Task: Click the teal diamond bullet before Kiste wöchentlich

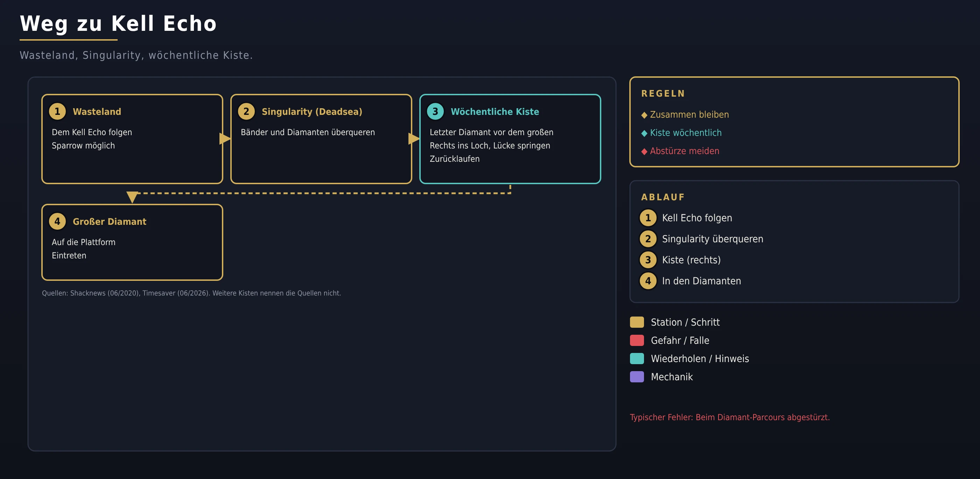Action: 644,133
